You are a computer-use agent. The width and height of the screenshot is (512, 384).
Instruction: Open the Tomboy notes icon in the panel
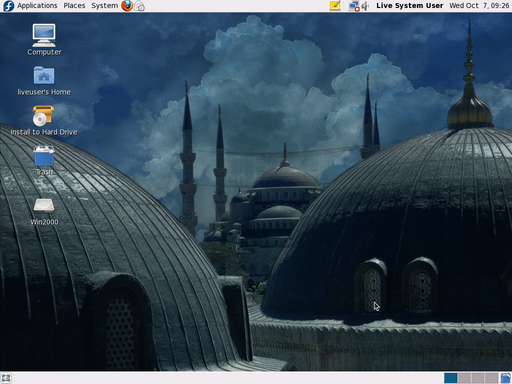(335, 6)
